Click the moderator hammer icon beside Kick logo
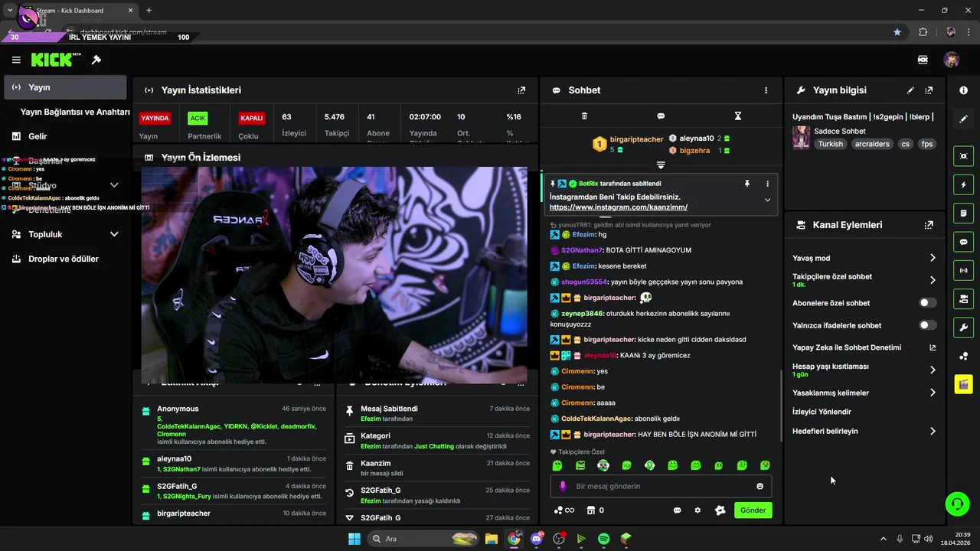The width and height of the screenshot is (980, 551). [96, 60]
